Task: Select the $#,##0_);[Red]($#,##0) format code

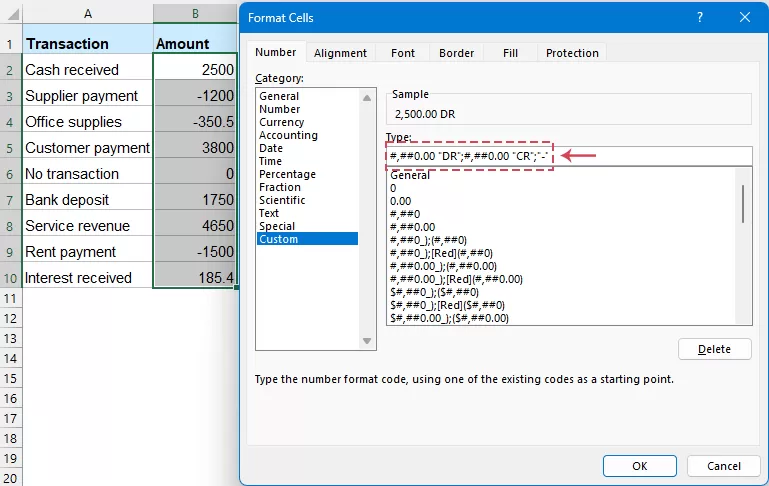Action: coord(561,305)
